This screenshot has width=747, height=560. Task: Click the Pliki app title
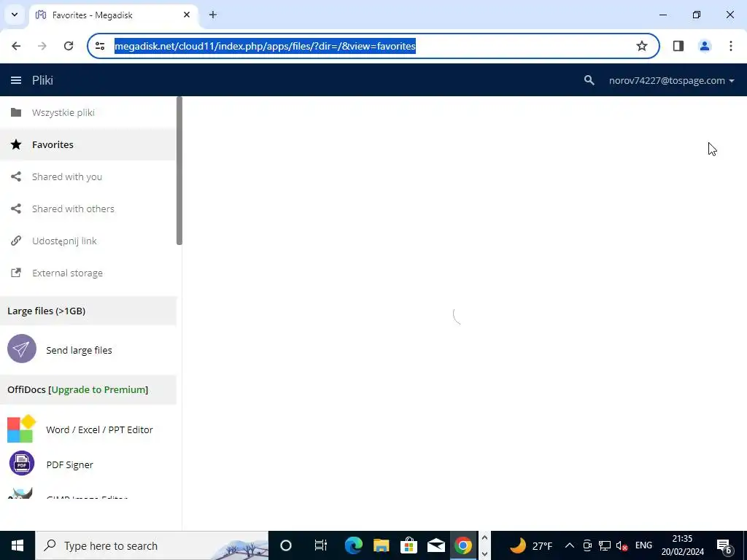click(x=42, y=80)
